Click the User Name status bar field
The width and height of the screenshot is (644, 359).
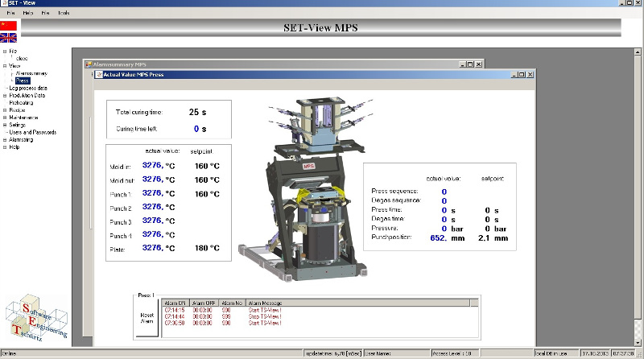[x=397, y=353]
